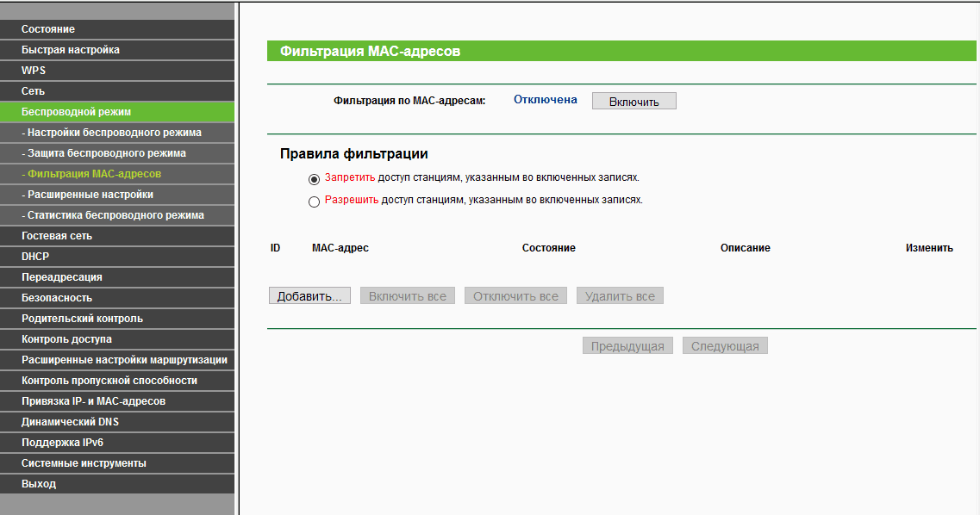Click the Описание column header
This screenshot has width=980, height=515.
click(x=745, y=248)
